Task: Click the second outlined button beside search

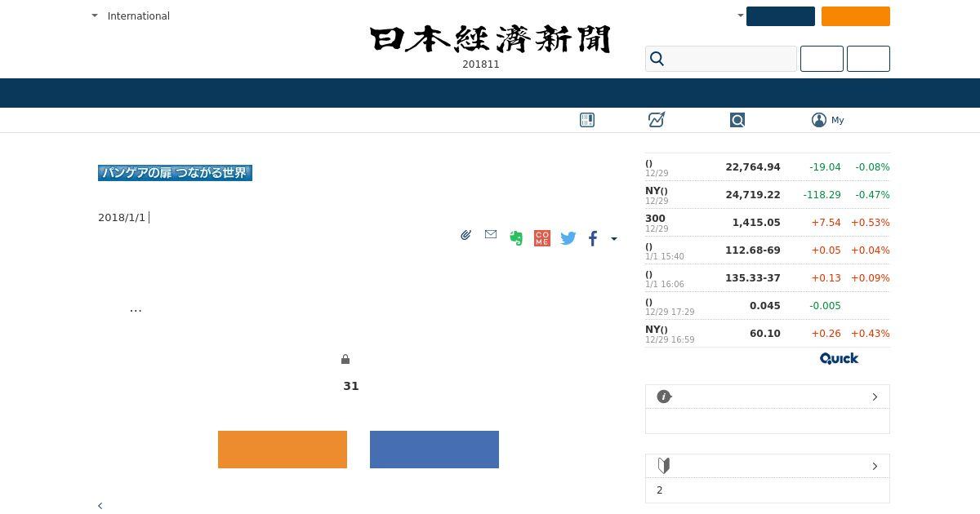Action: click(x=868, y=59)
